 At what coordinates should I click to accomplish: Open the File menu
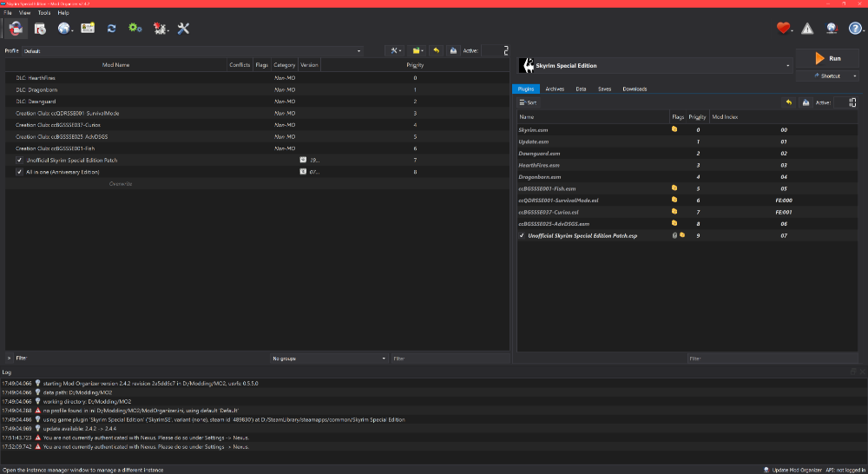pyautogui.click(x=8, y=12)
